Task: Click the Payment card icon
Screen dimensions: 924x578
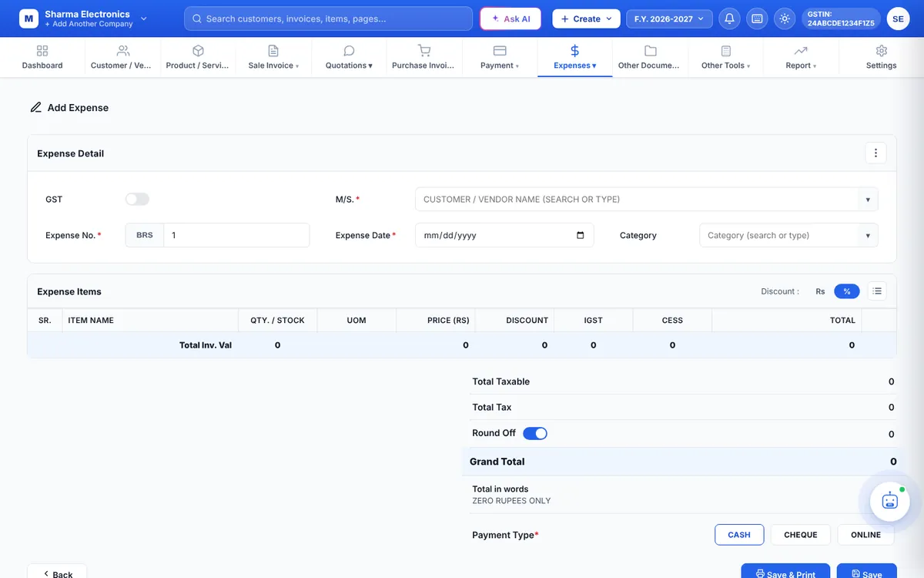Action: (x=500, y=51)
